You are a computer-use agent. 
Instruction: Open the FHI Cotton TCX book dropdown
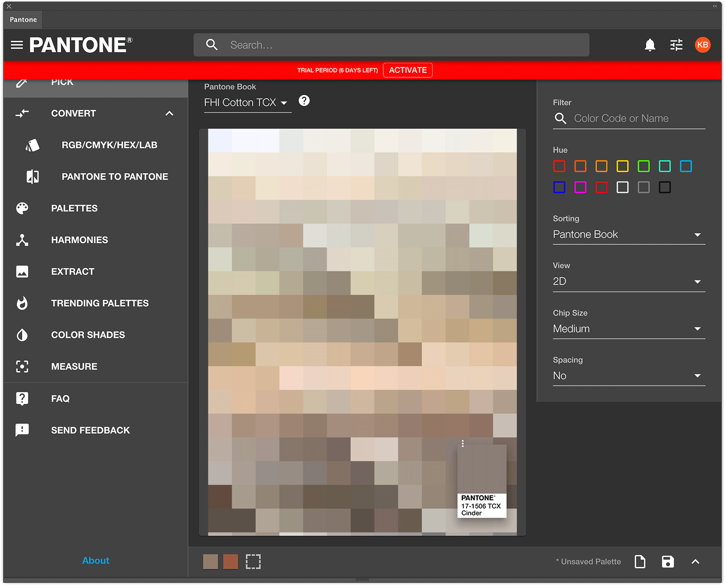247,102
